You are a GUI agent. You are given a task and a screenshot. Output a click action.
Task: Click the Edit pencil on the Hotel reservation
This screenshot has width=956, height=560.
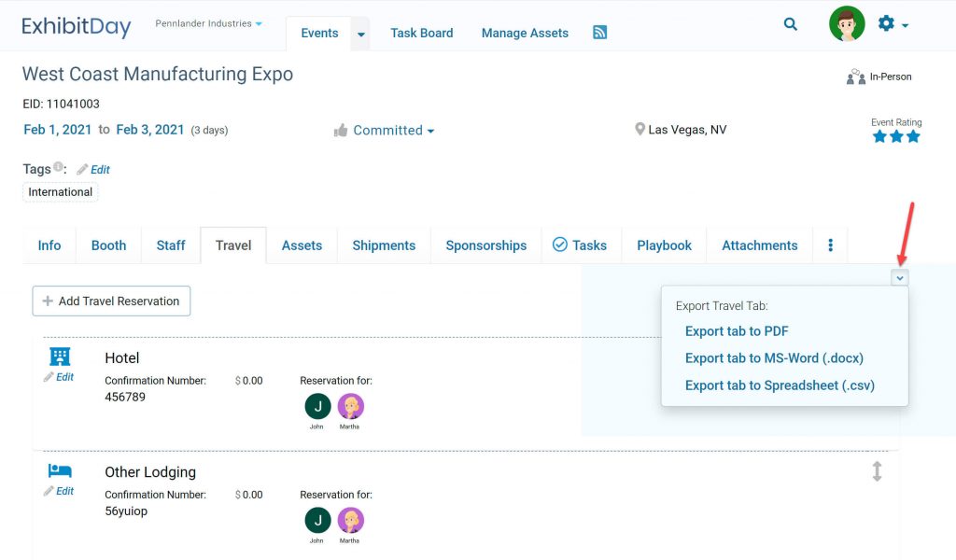pyautogui.click(x=60, y=377)
